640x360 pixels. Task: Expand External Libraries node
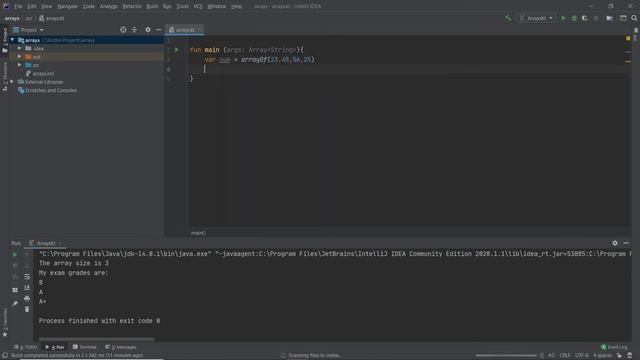[x=12, y=82]
